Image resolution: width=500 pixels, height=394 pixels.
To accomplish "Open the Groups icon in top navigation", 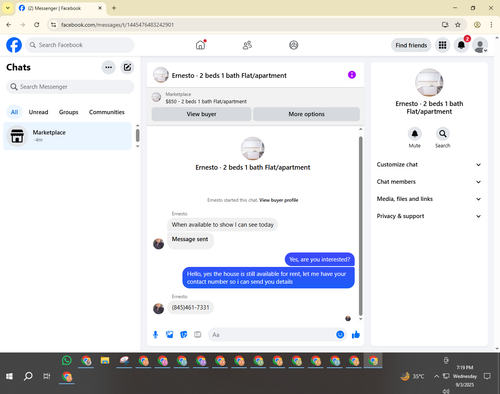I will pos(294,45).
